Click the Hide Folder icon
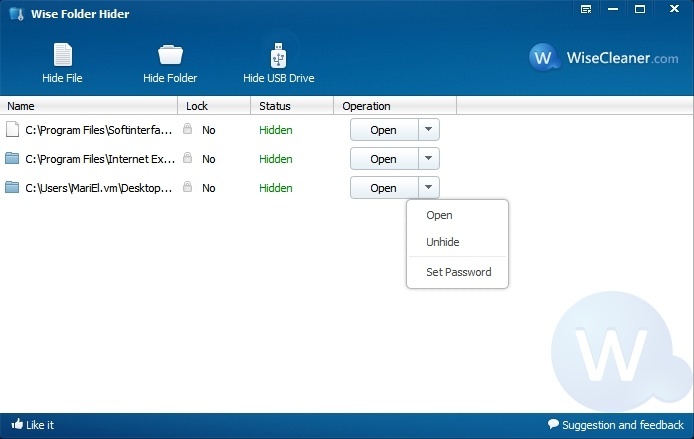 coord(170,55)
